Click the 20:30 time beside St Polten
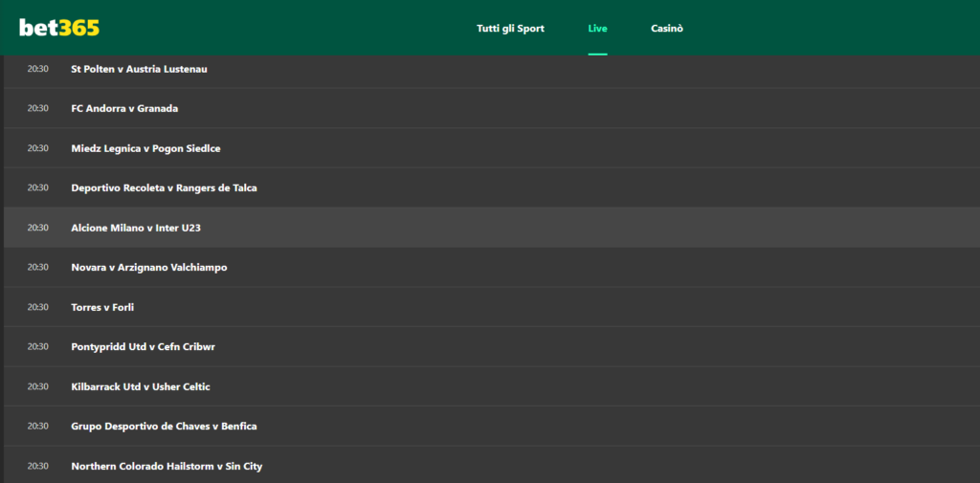The width and height of the screenshot is (980, 483). [x=37, y=69]
